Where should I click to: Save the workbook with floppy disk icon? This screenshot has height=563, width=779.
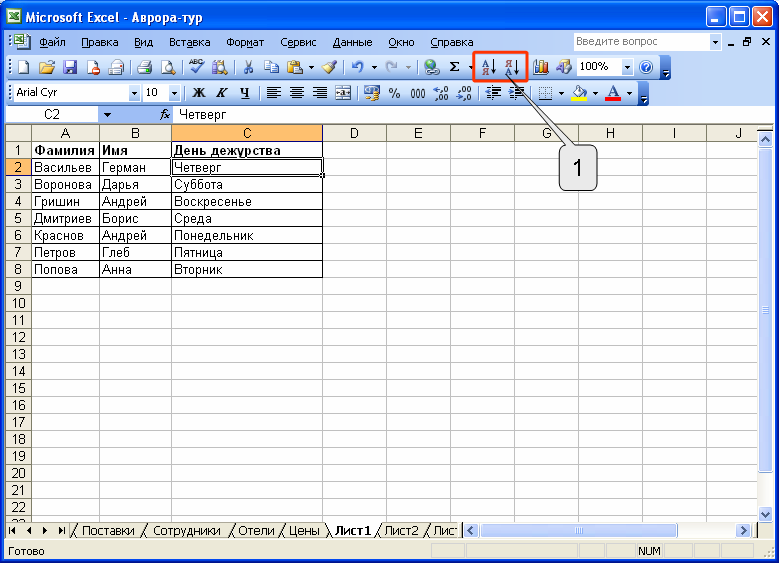pyautogui.click(x=70, y=67)
